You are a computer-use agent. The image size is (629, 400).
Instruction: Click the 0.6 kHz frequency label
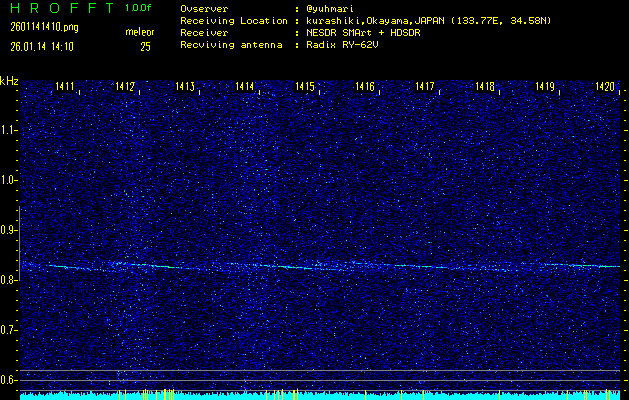tap(9, 379)
